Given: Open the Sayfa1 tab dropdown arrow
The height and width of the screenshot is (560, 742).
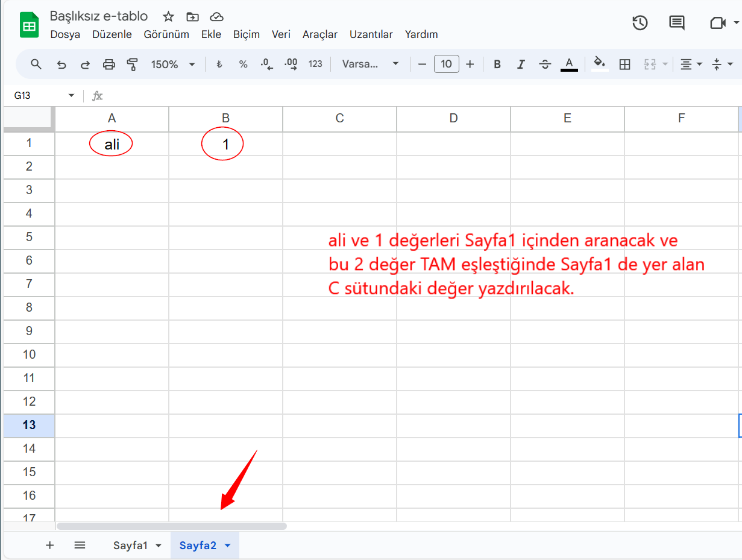Looking at the screenshot, I should (159, 546).
